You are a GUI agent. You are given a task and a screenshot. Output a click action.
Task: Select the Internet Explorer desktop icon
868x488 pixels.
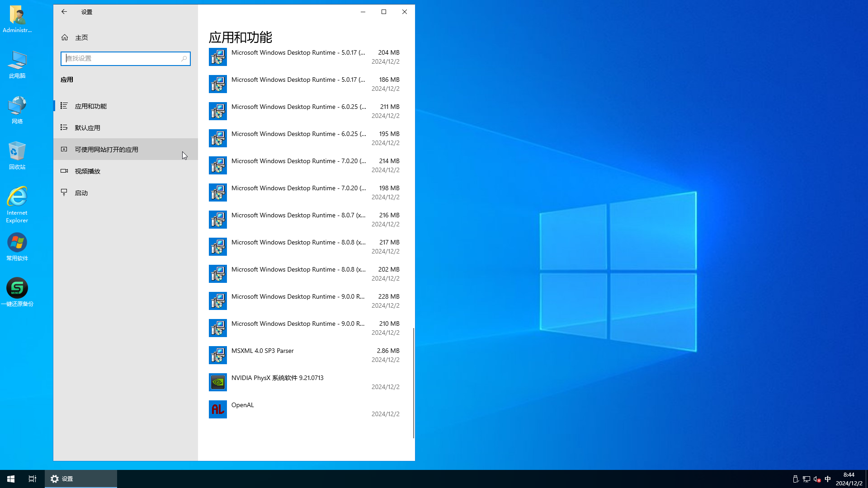click(17, 205)
